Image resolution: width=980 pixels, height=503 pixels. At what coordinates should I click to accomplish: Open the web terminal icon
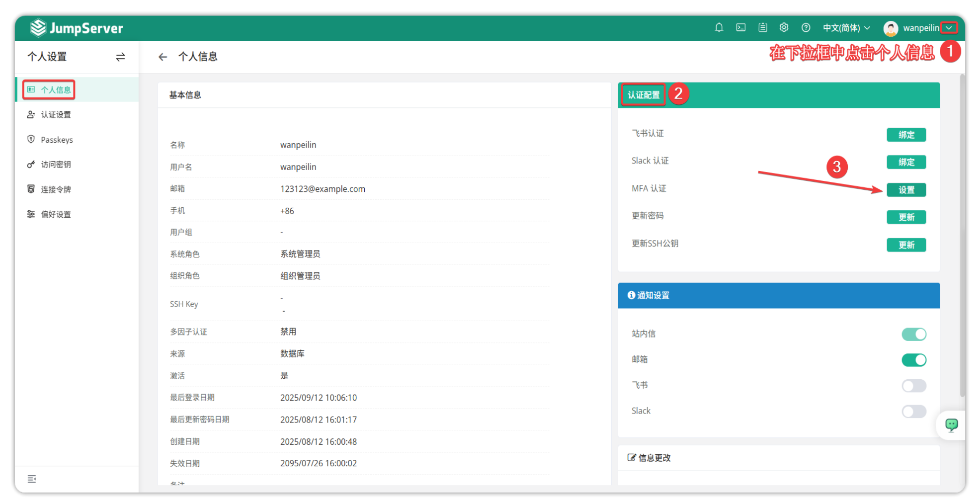(740, 28)
